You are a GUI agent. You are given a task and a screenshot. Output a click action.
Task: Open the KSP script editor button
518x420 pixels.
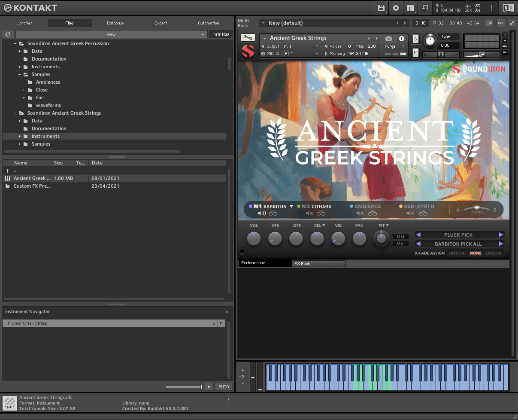[489, 23]
